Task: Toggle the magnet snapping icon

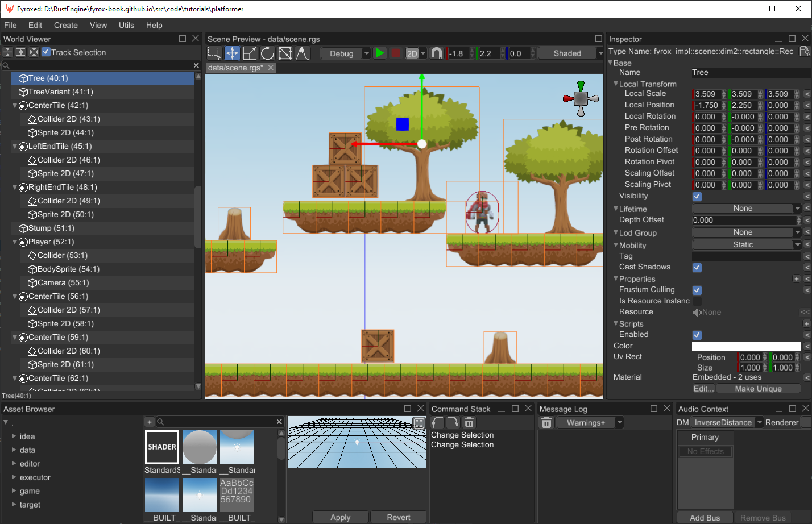Action: 436,53
